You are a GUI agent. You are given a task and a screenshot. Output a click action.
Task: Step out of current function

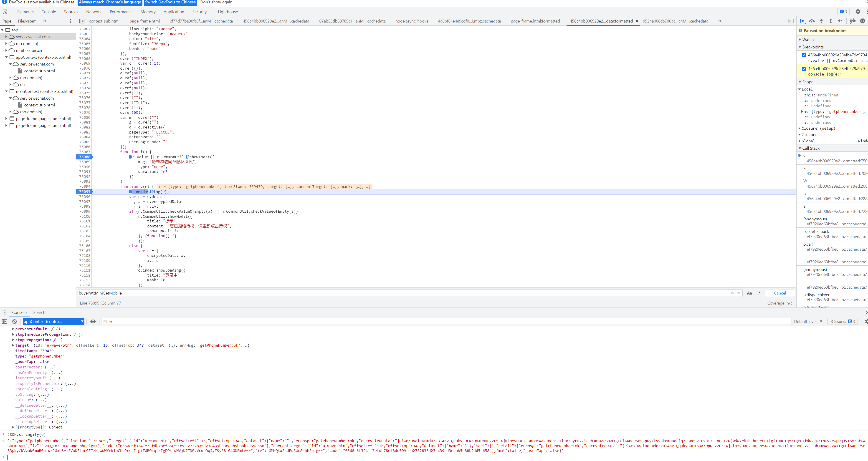[831, 21]
